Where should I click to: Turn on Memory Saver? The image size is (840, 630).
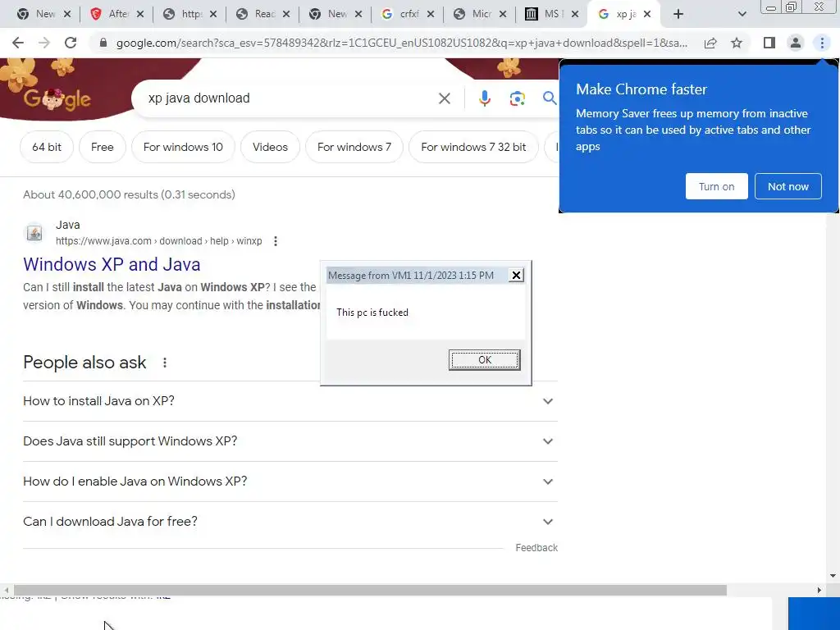tap(716, 186)
